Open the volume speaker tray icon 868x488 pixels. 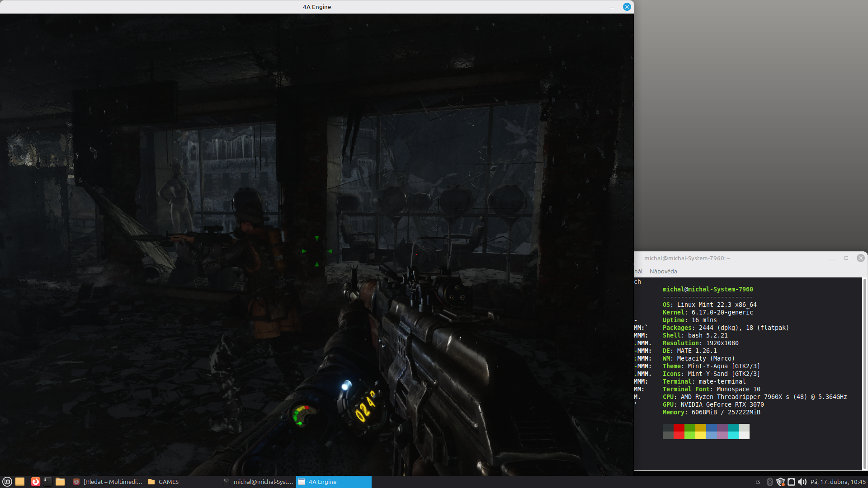pyautogui.click(x=802, y=482)
